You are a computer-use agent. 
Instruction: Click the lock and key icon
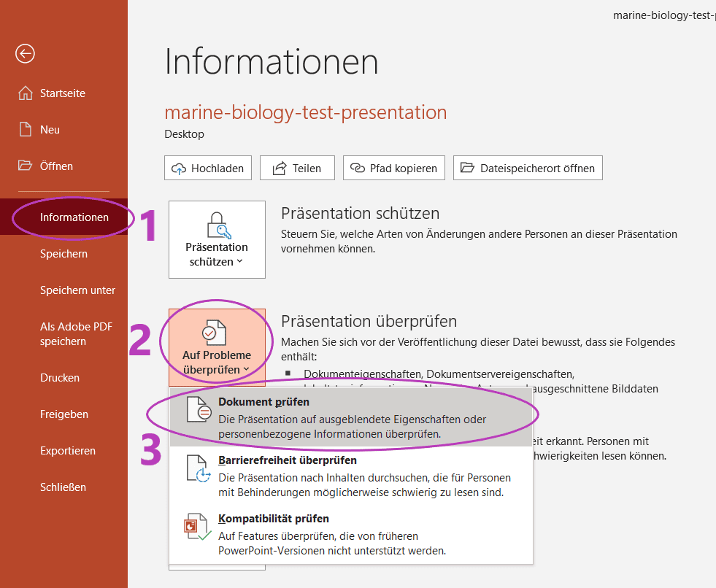tap(218, 225)
